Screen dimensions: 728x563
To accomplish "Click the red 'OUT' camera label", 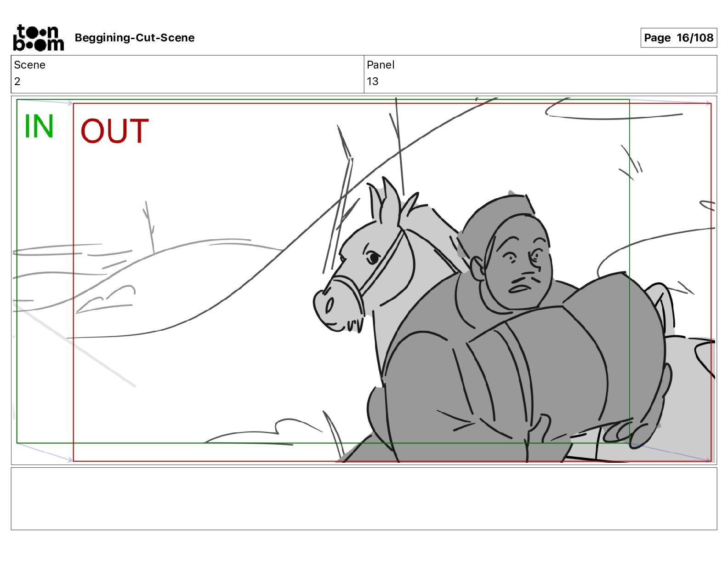I will (x=114, y=131).
